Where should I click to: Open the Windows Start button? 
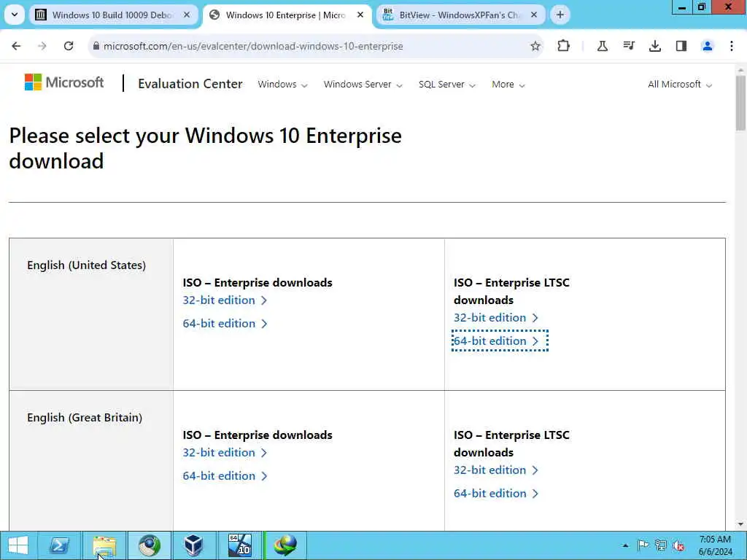click(18, 545)
